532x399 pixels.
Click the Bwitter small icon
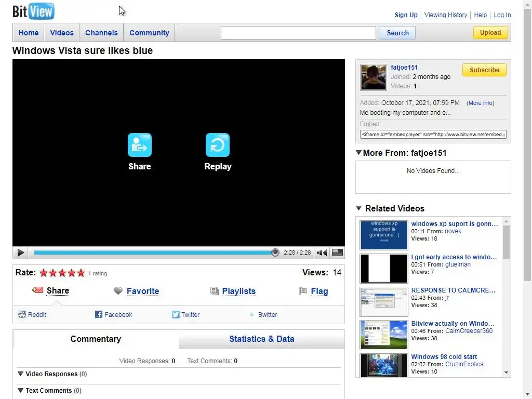(252, 314)
